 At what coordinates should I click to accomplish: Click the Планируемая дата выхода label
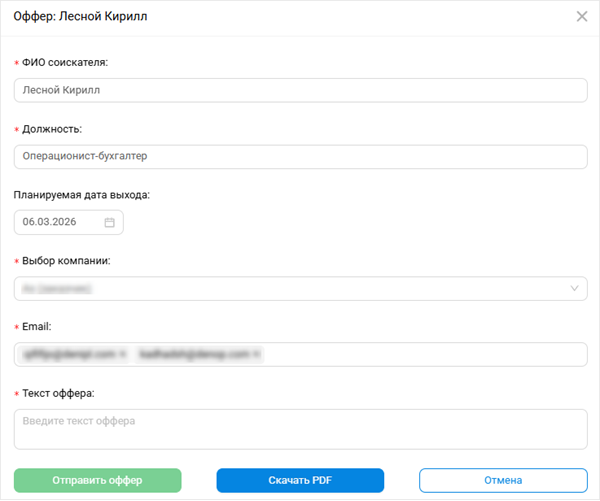tap(81, 195)
